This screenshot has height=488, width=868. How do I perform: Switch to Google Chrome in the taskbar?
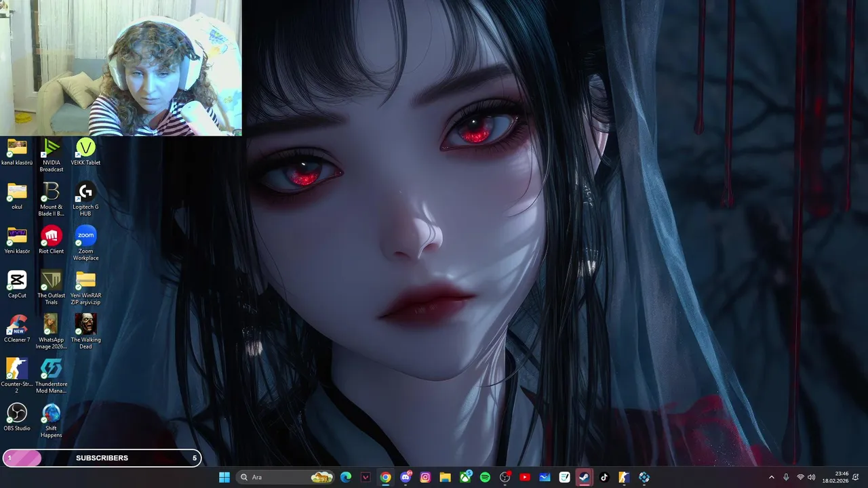(x=385, y=477)
